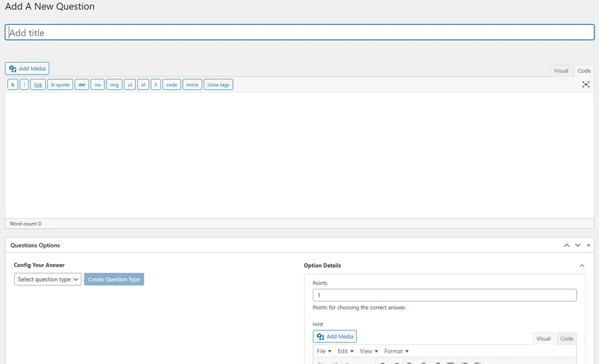
Task: Click the Questions Options panel heading
Action: point(35,245)
